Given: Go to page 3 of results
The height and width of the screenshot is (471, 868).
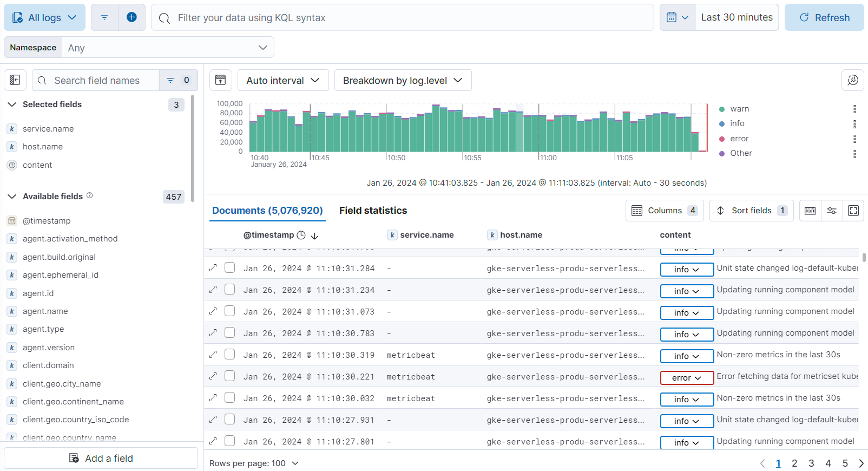Looking at the screenshot, I should click(811, 463).
